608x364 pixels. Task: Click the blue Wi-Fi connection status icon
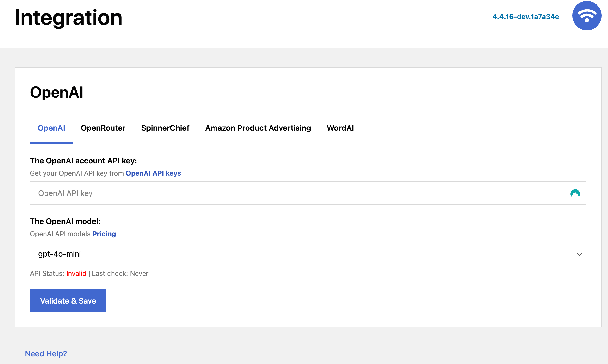586,16
